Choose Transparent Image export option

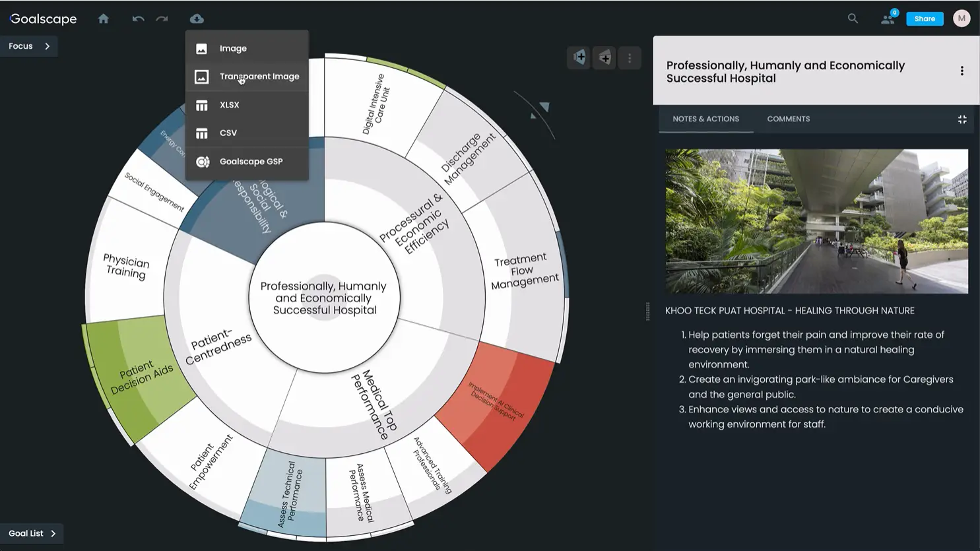click(x=259, y=77)
